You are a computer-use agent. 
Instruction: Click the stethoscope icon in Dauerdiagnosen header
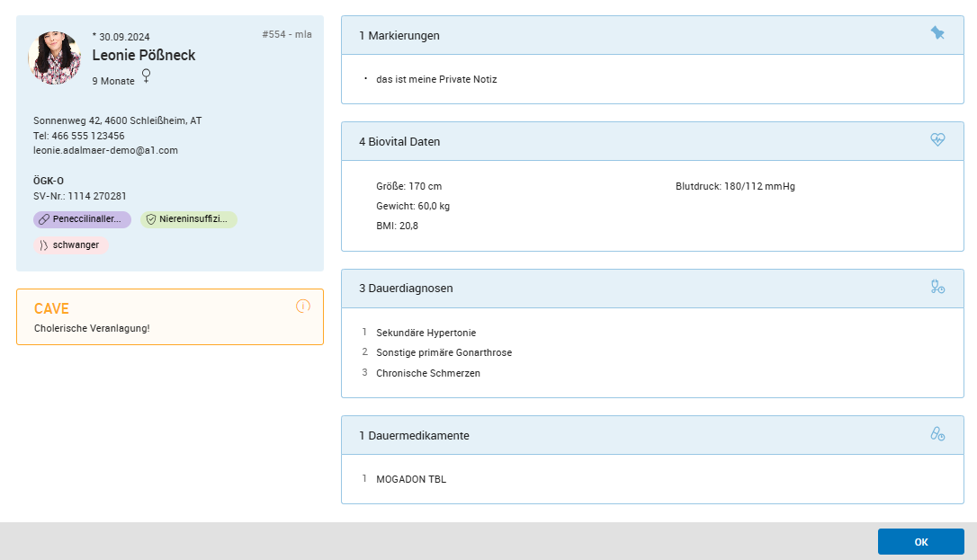tap(937, 287)
